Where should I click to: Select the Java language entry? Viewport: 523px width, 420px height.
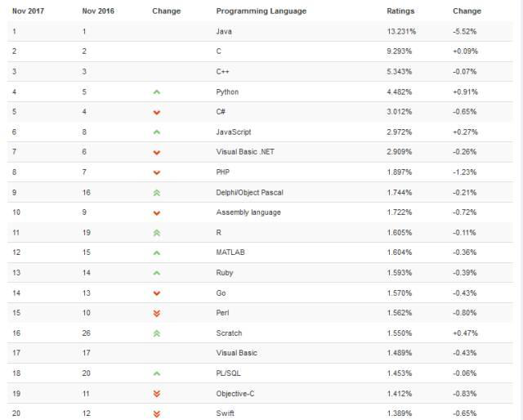pos(224,31)
